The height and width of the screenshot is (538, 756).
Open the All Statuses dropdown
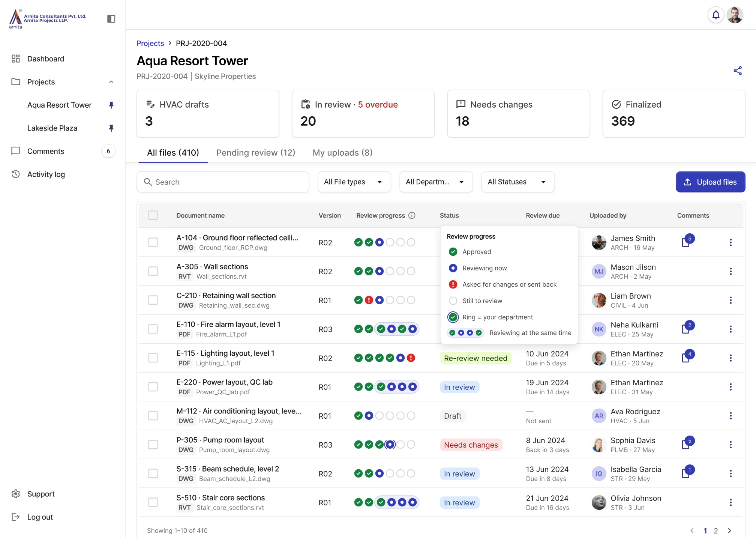[x=517, y=182]
